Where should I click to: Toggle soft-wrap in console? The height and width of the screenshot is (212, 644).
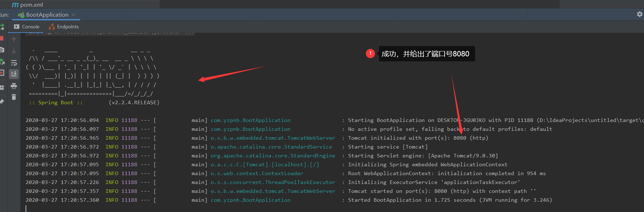pyautogui.click(x=14, y=63)
